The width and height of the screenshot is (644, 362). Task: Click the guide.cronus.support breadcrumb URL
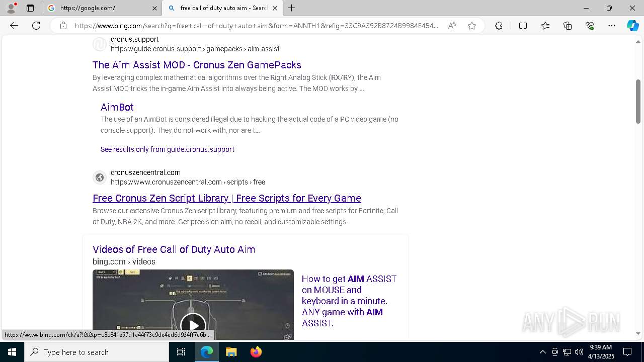[x=195, y=49]
